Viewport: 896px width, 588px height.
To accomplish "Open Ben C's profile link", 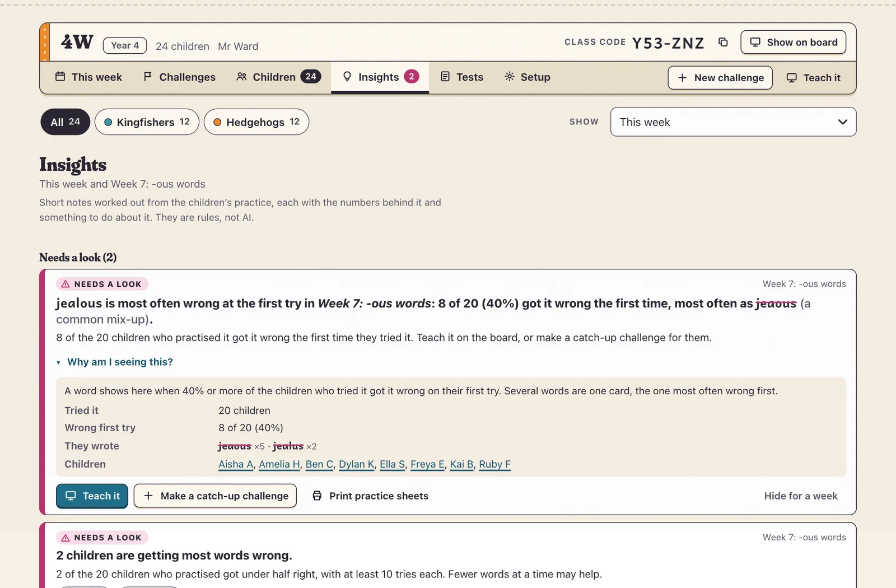I will click(319, 464).
